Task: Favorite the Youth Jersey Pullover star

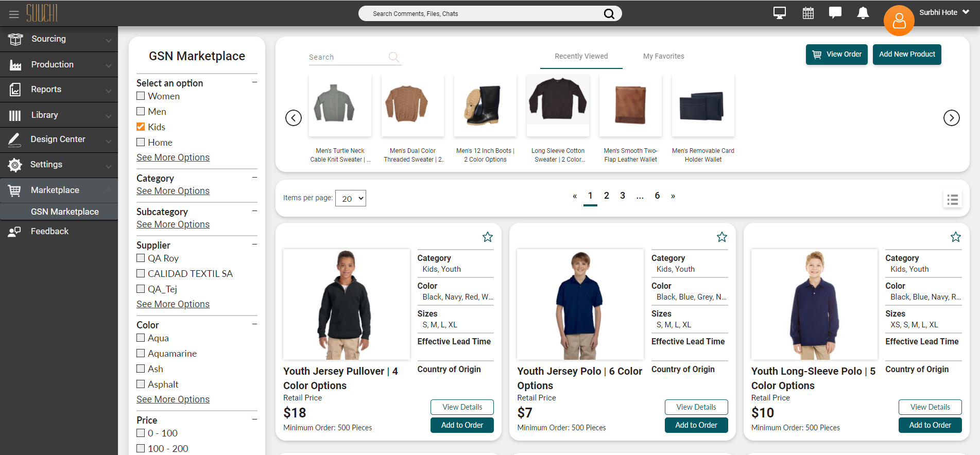Action: tap(488, 237)
